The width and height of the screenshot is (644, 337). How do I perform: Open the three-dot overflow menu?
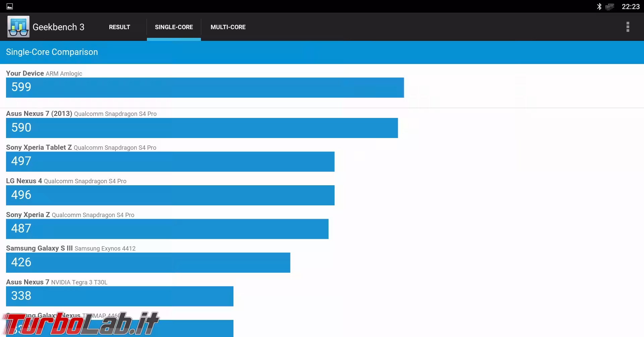pos(628,27)
